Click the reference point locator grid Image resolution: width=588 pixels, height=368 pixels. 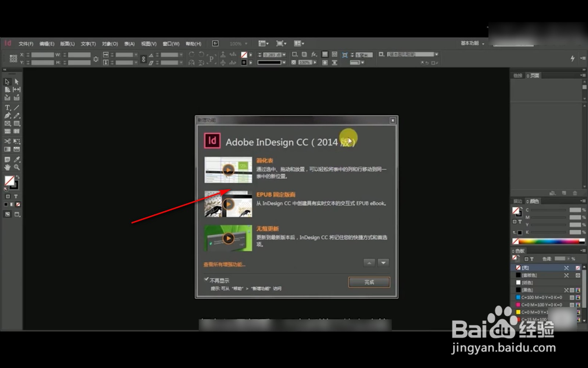[x=13, y=58]
